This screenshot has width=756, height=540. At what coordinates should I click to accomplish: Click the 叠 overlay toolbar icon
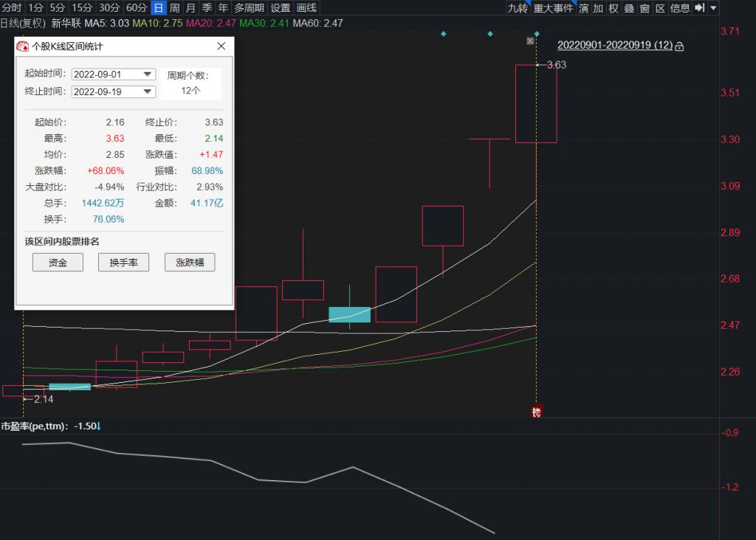tap(629, 7)
